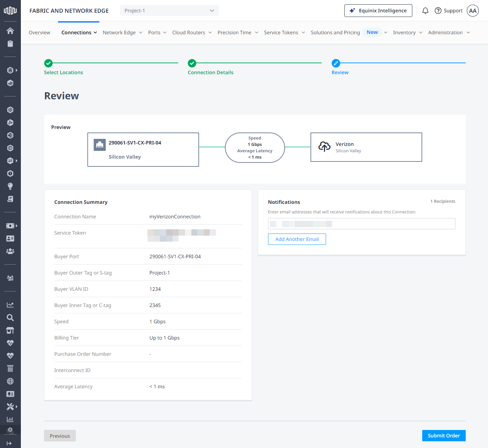Click the Buyer VLAN ID value 1234
488x448 pixels.
point(155,289)
